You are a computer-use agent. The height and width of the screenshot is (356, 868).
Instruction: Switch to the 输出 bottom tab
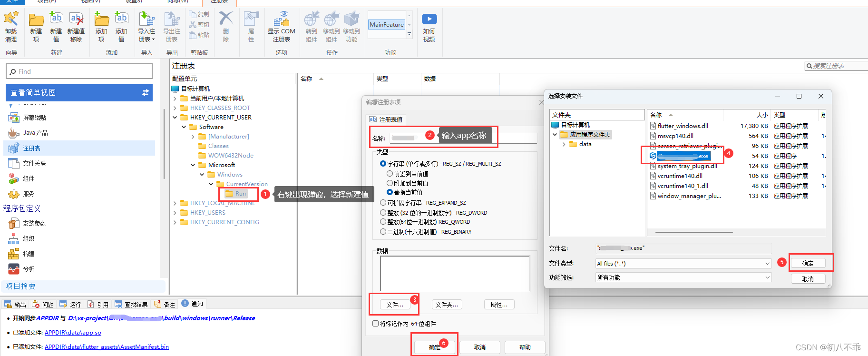coord(15,305)
